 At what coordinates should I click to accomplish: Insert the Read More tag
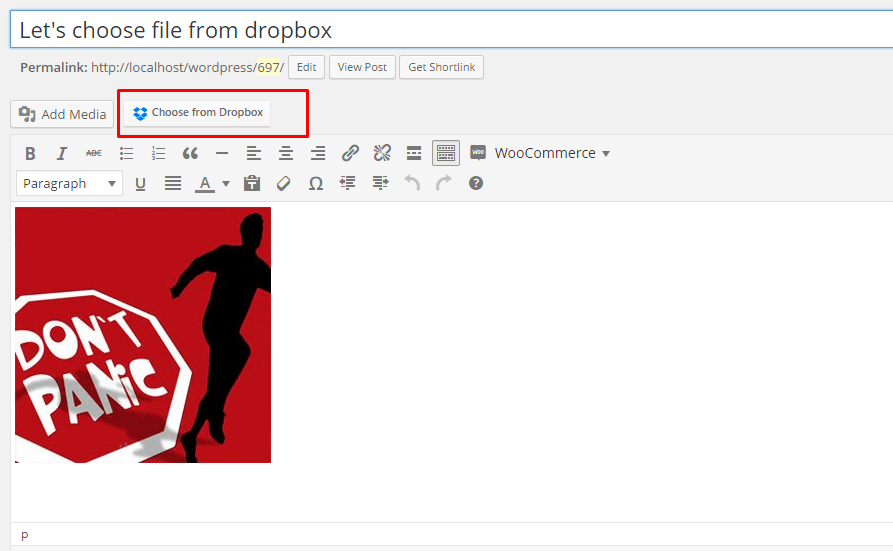[x=414, y=153]
